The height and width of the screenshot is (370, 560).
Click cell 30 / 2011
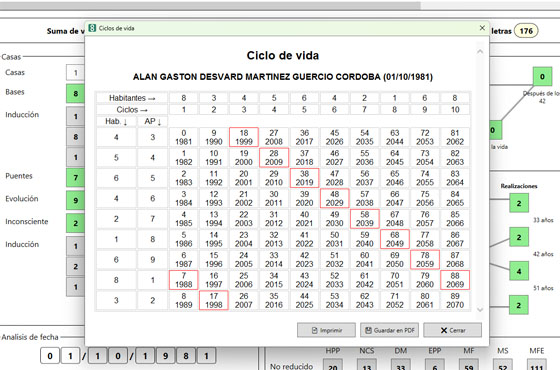coord(274,198)
